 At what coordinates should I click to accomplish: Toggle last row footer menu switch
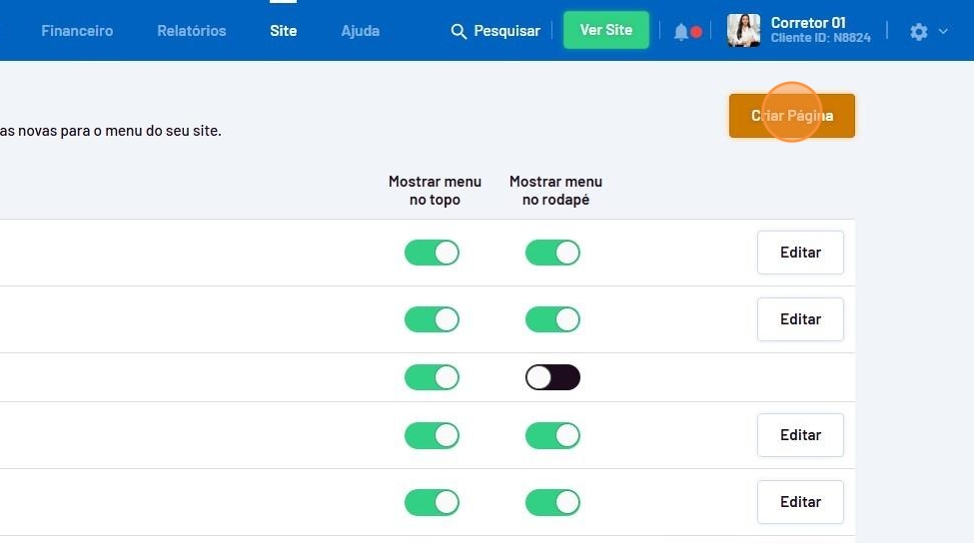552,502
